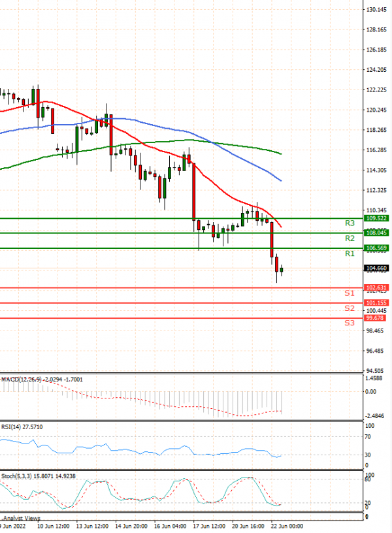Click the -2.4846 MACD scale value

pyautogui.click(x=374, y=416)
